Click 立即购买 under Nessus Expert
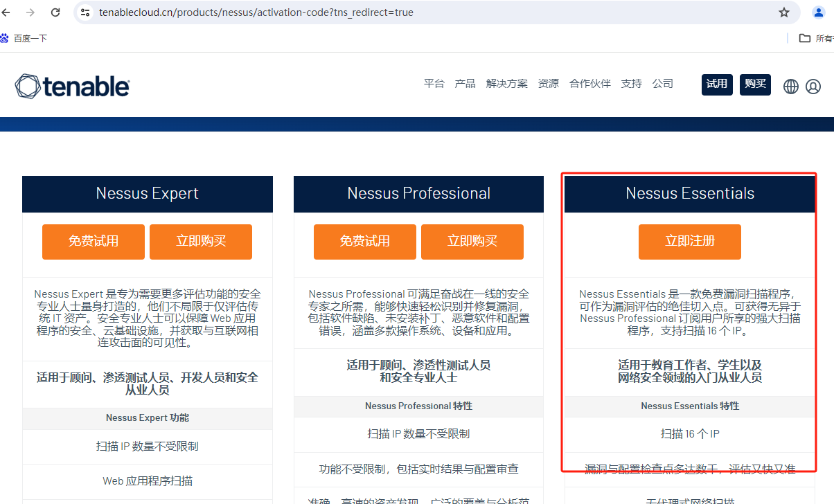Image resolution: width=834 pixels, height=504 pixels. pyautogui.click(x=201, y=242)
